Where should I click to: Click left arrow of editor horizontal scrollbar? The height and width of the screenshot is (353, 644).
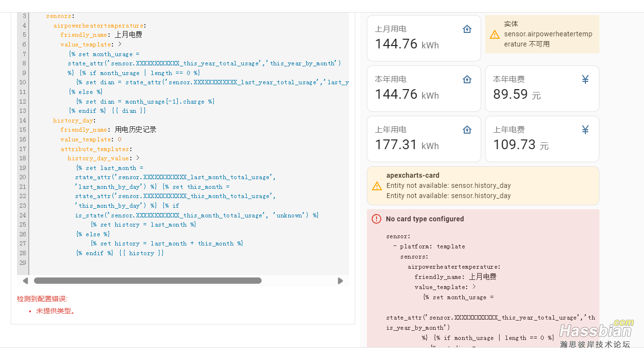[x=25, y=281]
